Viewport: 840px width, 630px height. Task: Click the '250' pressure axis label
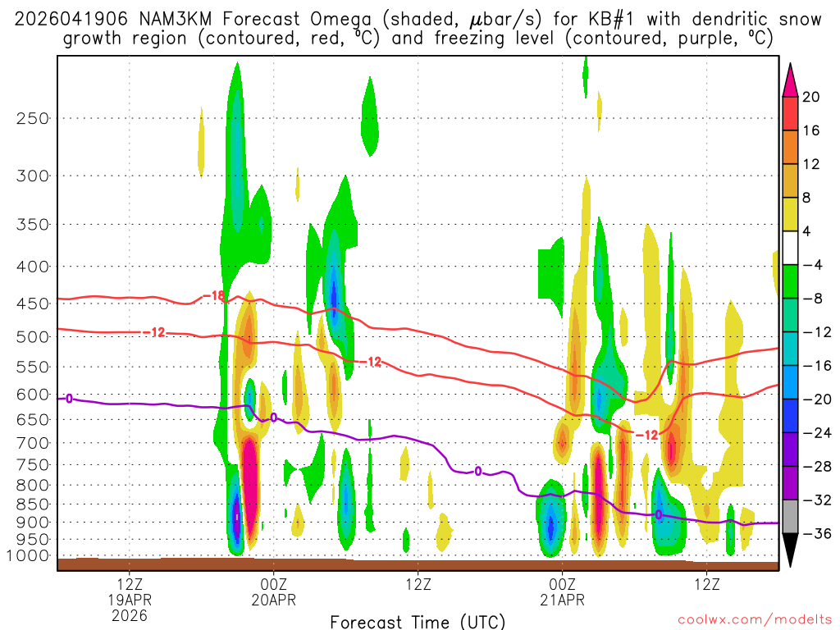click(x=33, y=118)
